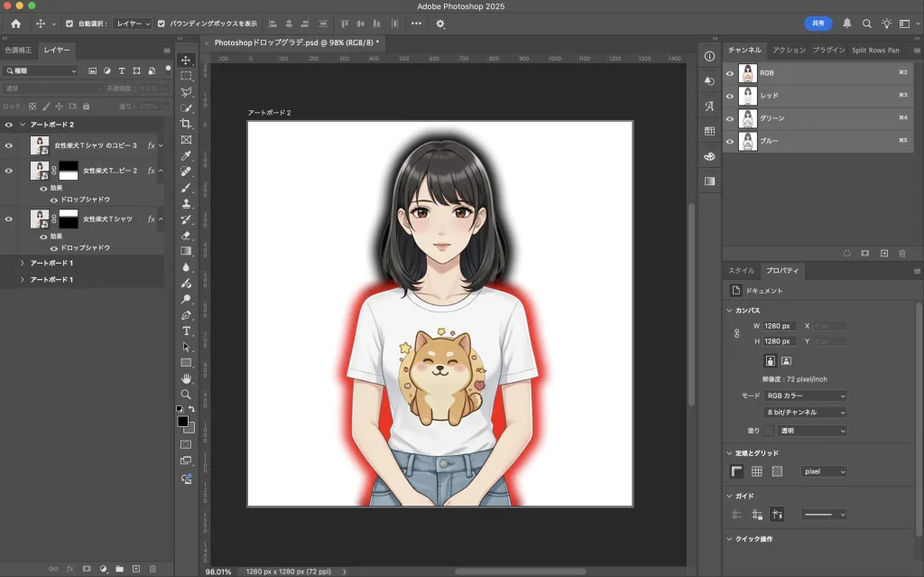This screenshot has width=924, height=577.
Task: Click the foreground color swatch
Action: click(x=182, y=421)
